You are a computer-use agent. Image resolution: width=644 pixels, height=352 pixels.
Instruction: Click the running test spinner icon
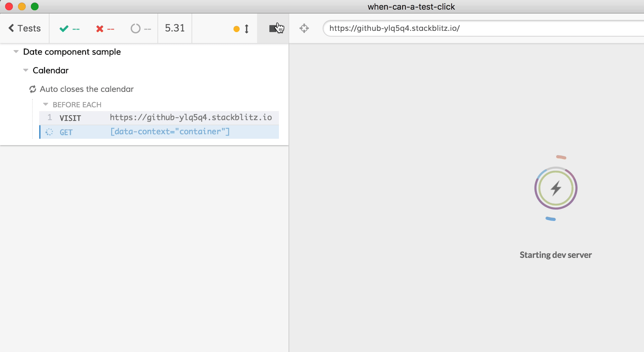33,89
